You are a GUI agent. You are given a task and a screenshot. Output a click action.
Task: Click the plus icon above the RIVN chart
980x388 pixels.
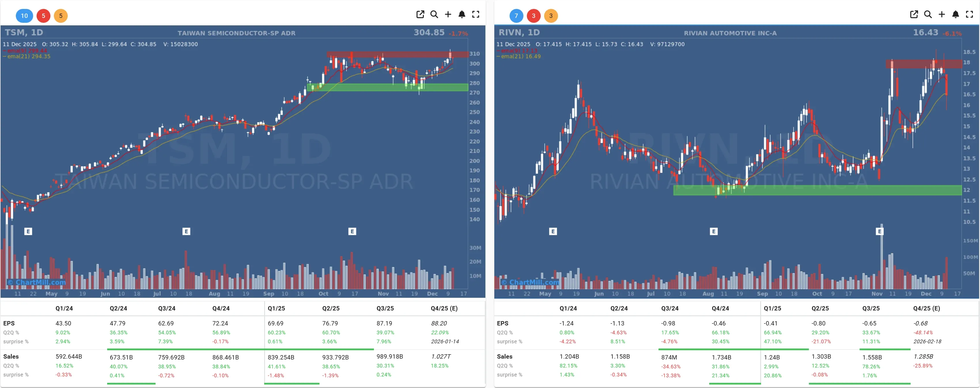pos(942,14)
